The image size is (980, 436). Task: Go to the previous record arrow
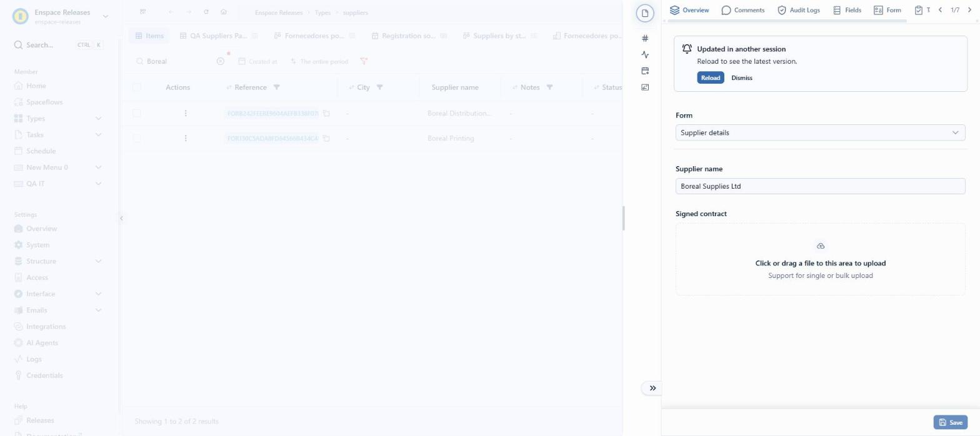[x=940, y=10]
